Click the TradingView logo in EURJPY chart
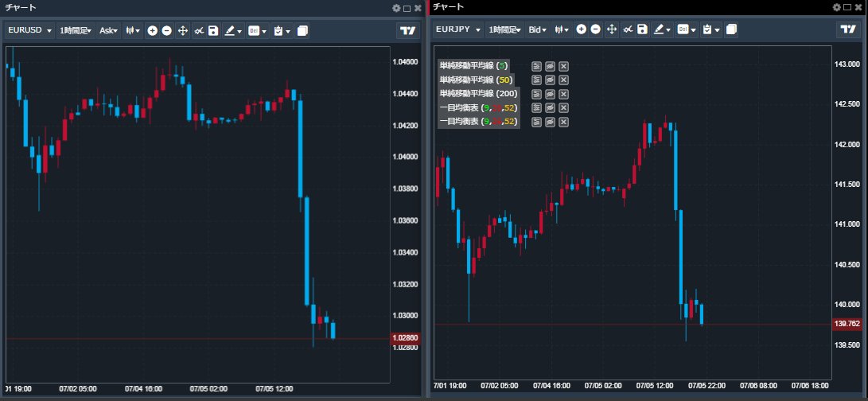 [847, 30]
